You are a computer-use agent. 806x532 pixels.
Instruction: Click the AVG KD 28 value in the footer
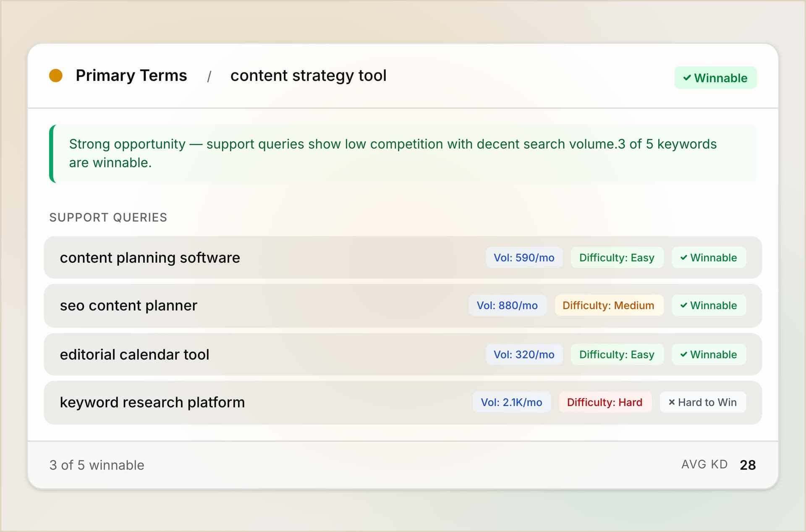[747, 465]
